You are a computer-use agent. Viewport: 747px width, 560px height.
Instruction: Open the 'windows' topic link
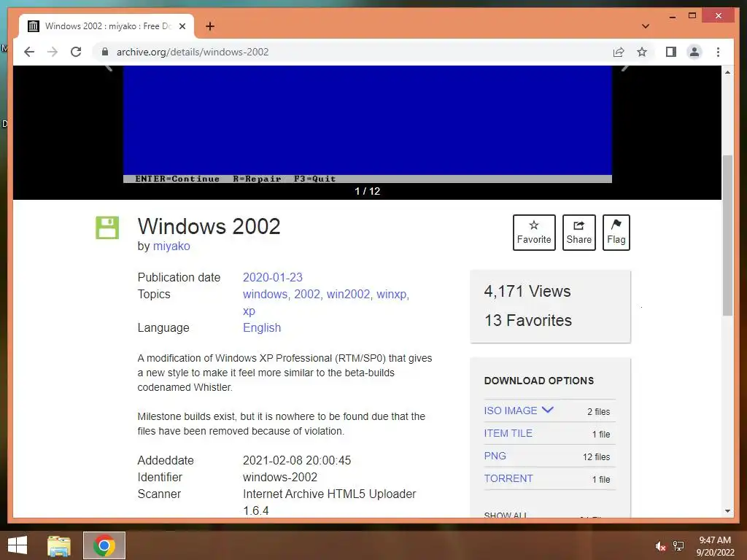tap(265, 295)
